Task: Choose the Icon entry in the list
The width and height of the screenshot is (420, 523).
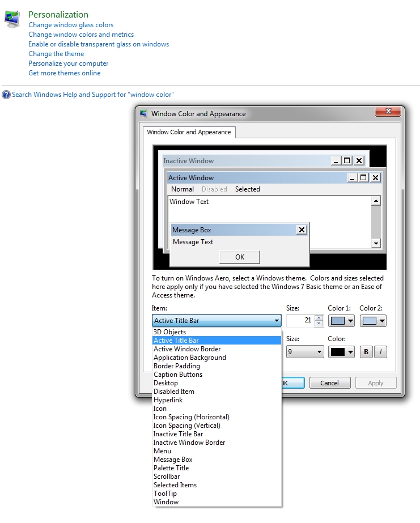Action: coord(217,409)
